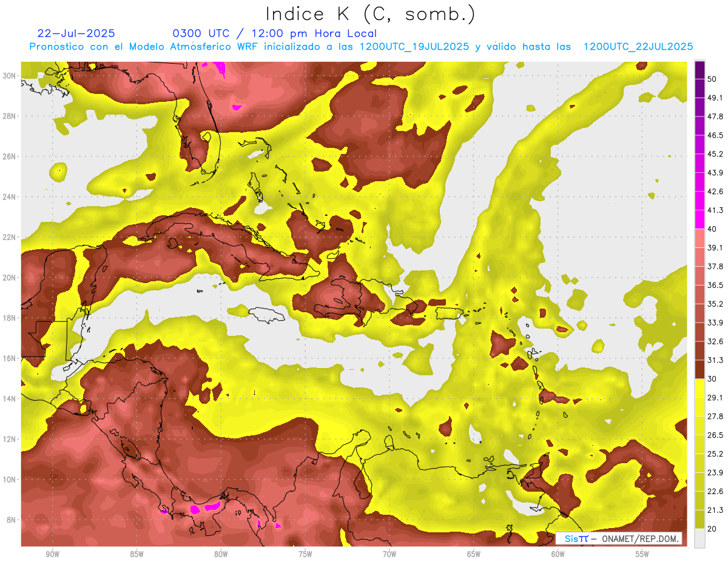The width and height of the screenshot is (728, 562).
Task: Click the 26N latitude label
Action: click(10, 156)
